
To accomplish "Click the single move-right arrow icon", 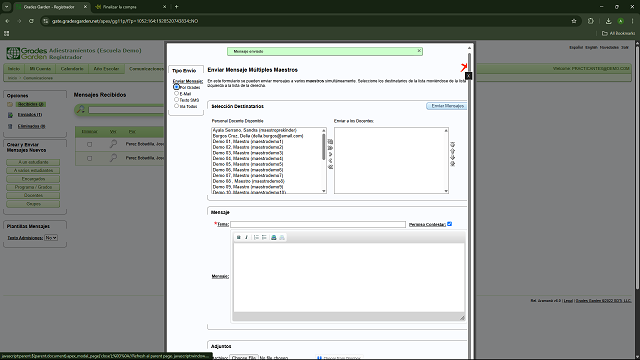I will (x=330, y=154).
